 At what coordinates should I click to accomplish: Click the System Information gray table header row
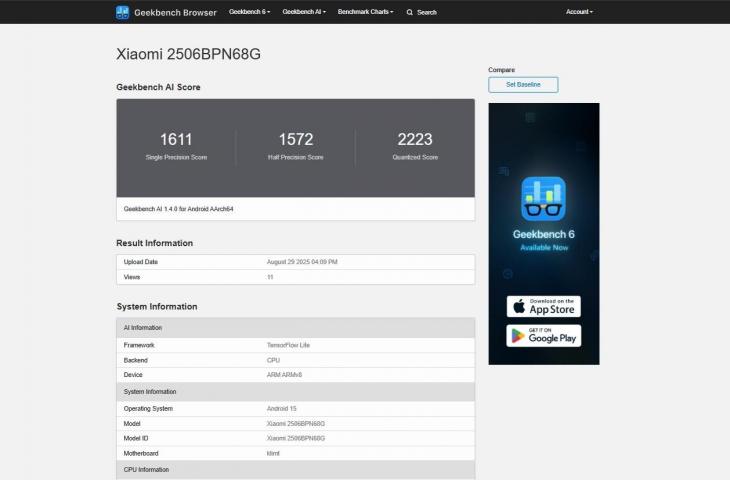pos(296,392)
